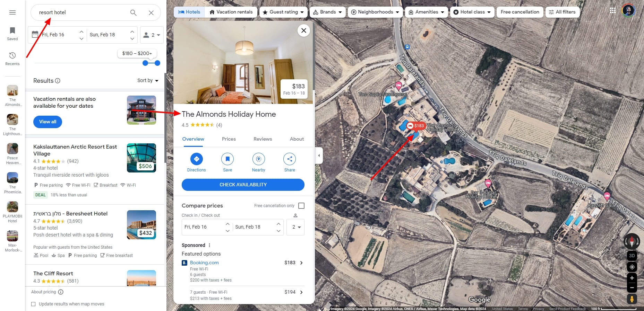Open the Prices tab
Image resolution: width=644 pixels, height=311 pixels.
point(229,139)
